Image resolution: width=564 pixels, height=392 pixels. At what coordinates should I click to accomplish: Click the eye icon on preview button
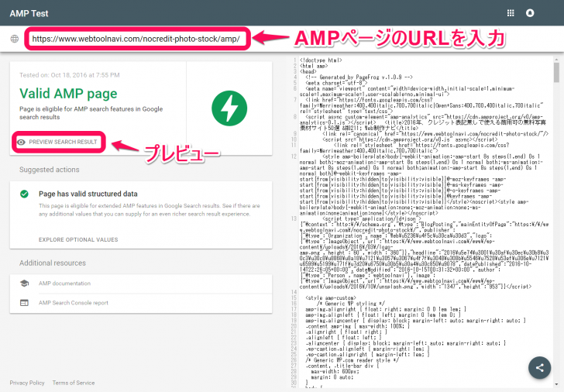click(22, 143)
